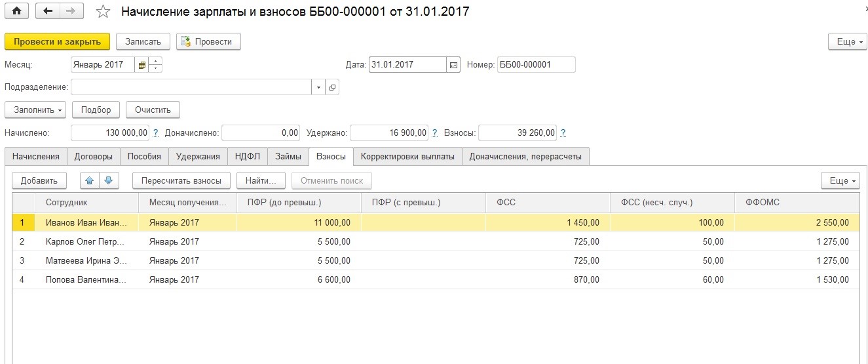Show help for Взносы amount
Screen dimensions: 868x364
pyautogui.click(x=563, y=133)
